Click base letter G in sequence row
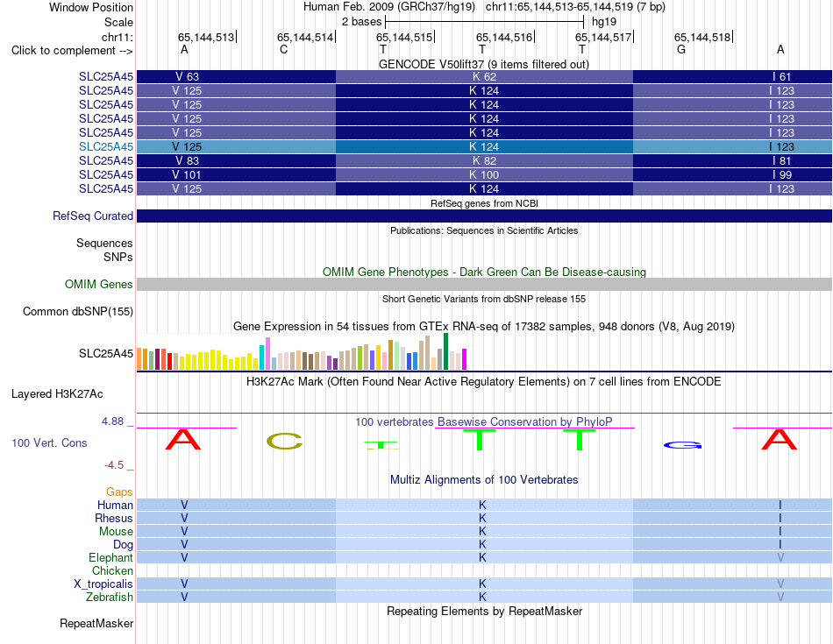Screen dimensions: 833x644 pyautogui.click(x=681, y=49)
